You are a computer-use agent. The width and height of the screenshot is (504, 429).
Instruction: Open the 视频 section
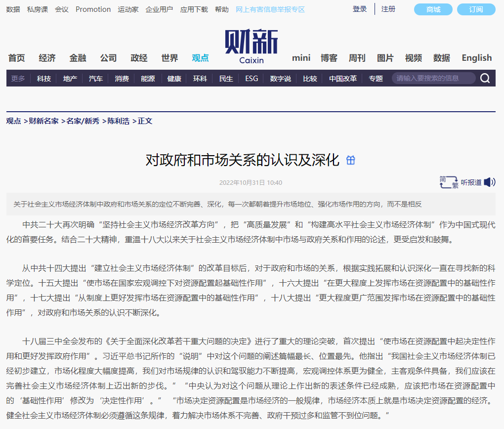[x=413, y=57]
